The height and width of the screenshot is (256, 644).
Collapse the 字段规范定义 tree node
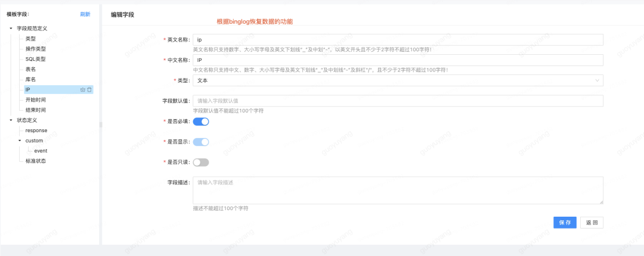[11, 29]
